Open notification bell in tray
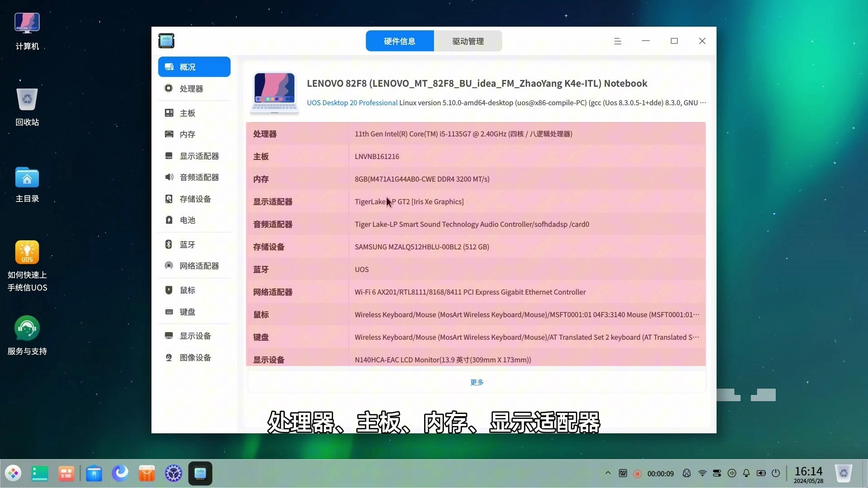 746,473
